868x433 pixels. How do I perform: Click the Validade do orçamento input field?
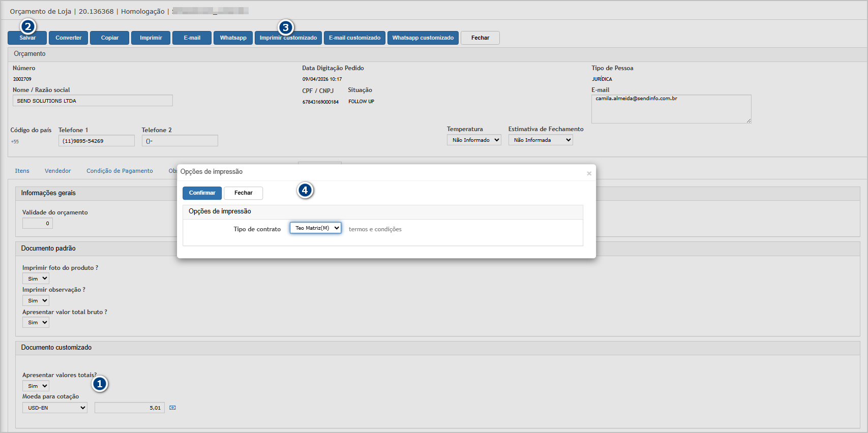(x=38, y=223)
